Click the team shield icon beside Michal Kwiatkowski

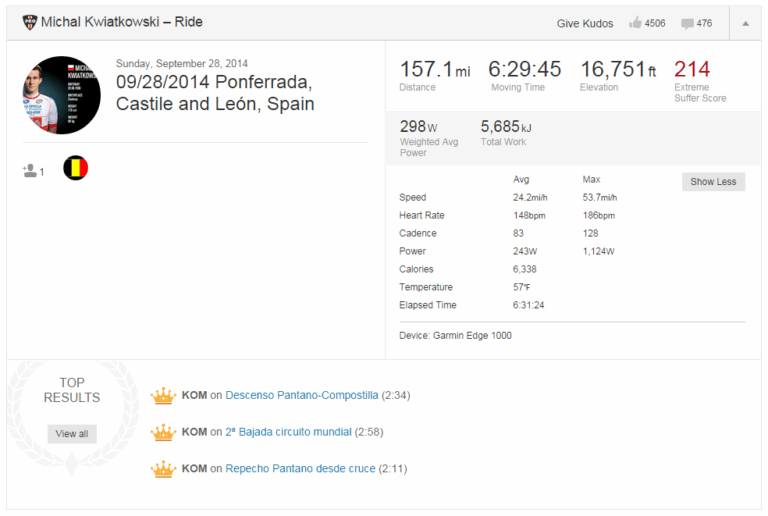[x=29, y=22]
